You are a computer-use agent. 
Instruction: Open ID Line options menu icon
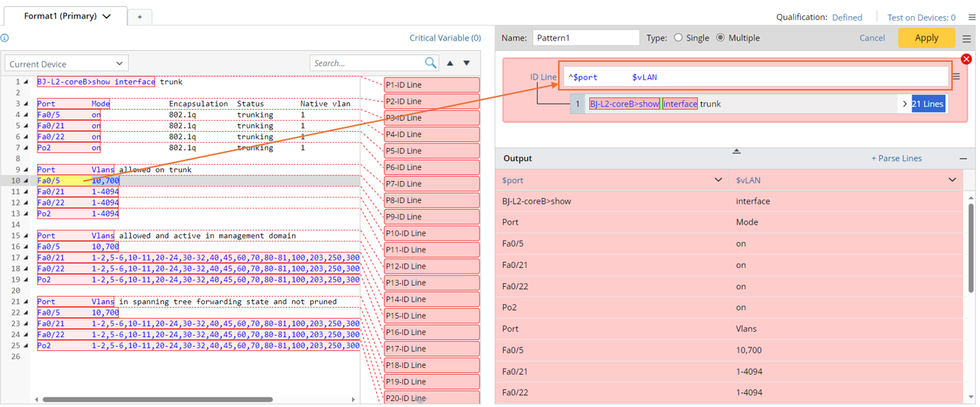click(956, 77)
